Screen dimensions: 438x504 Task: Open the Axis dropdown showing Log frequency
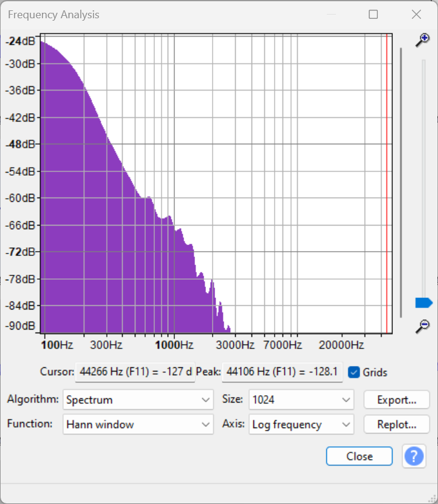coord(301,424)
